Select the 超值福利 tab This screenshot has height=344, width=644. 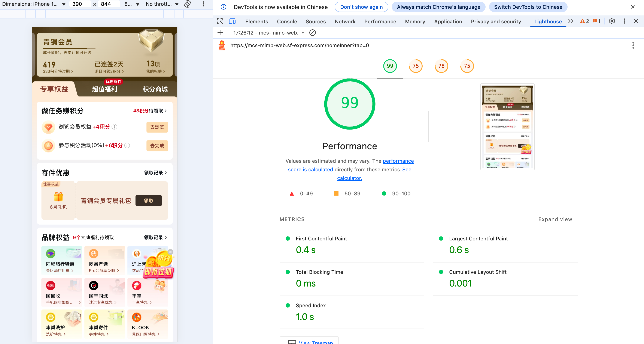click(104, 89)
